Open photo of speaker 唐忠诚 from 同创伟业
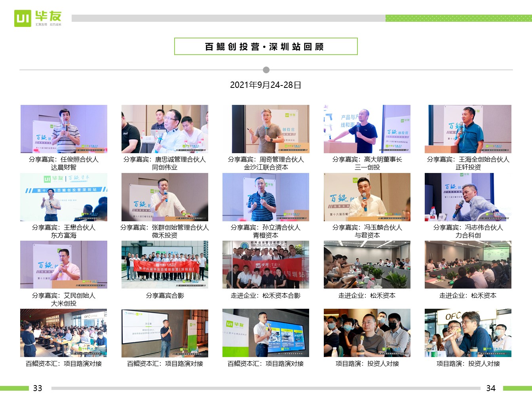 coord(165,129)
